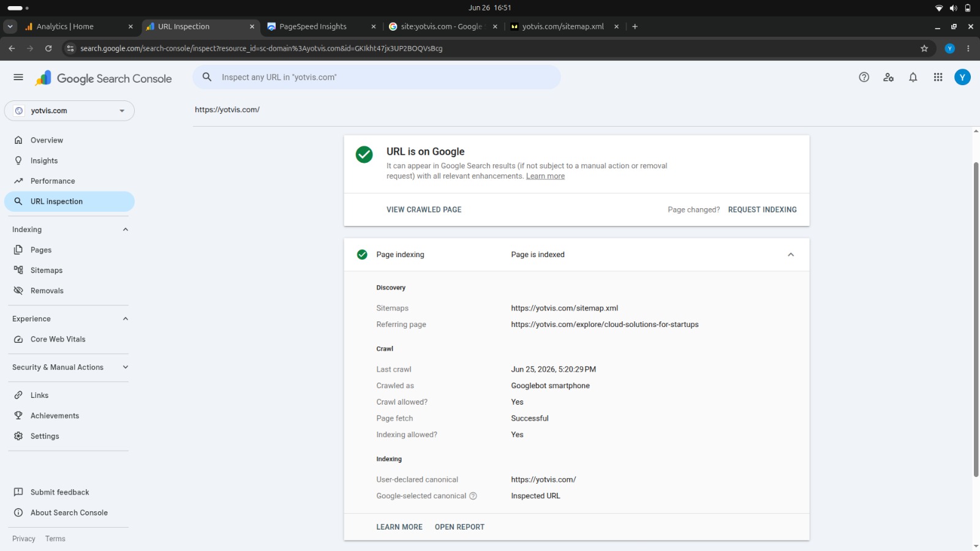Open the notifications bell
980x551 pixels.
click(913, 77)
